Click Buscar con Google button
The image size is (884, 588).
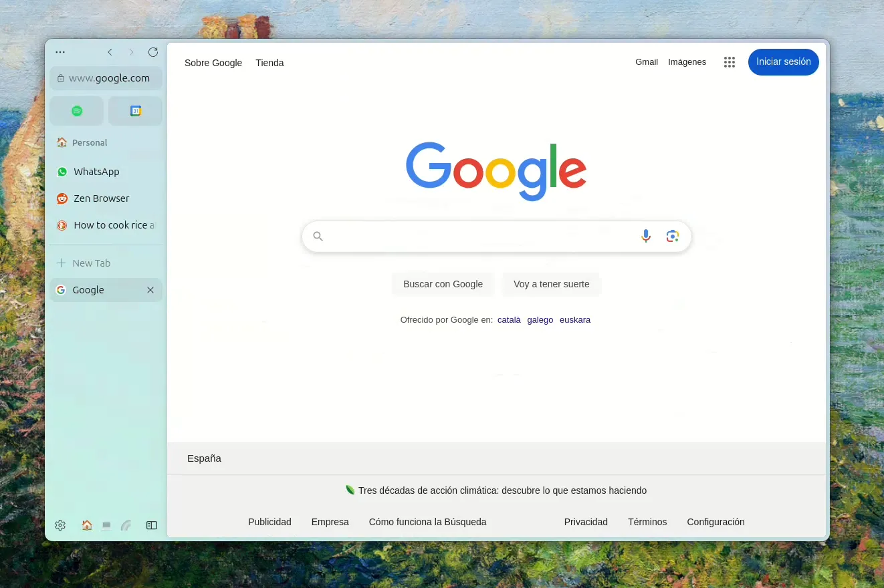coord(443,284)
